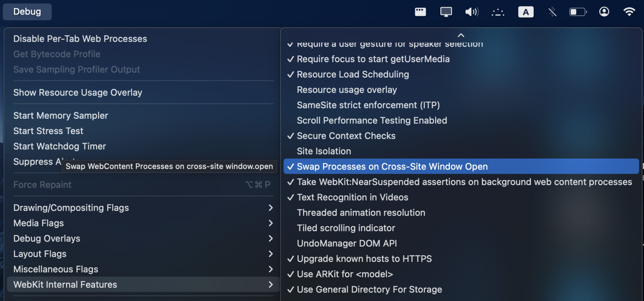Click the Bluetooth icon in menu bar

(552, 12)
